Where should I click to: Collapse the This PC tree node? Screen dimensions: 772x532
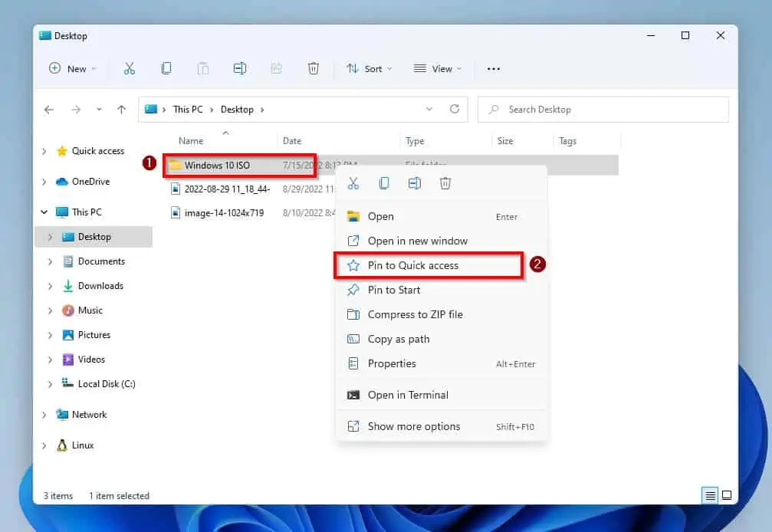(x=44, y=212)
